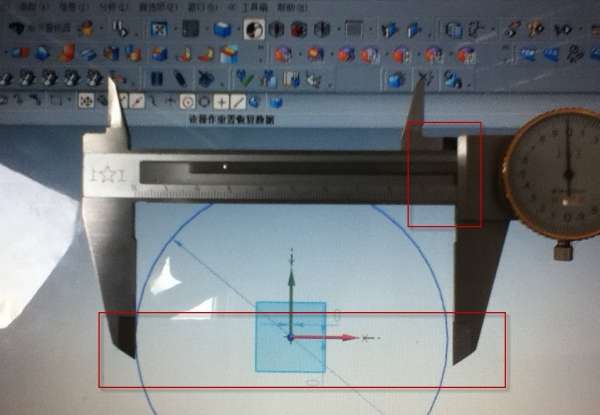Click the first orange sphere icon after the toolbar divider

[282, 55]
